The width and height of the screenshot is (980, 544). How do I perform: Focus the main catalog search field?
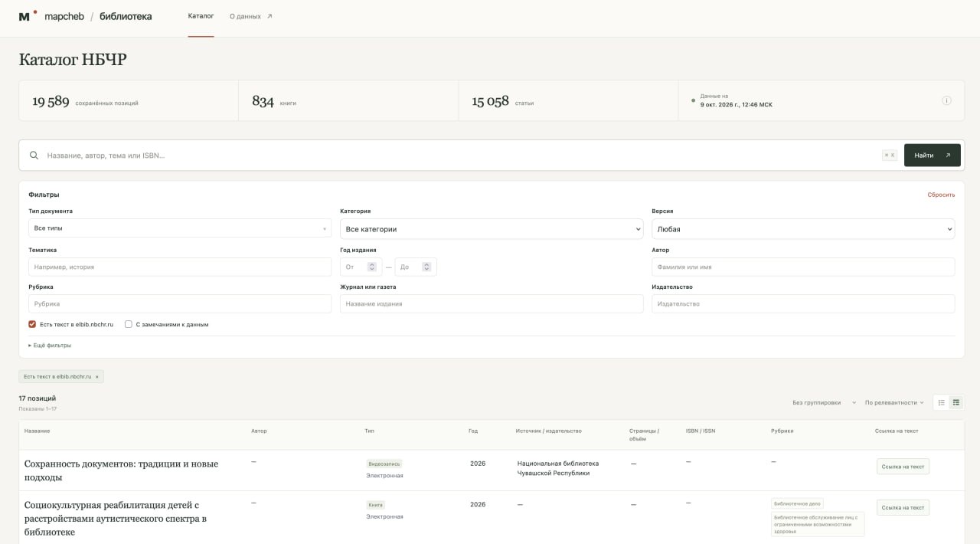click(459, 156)
